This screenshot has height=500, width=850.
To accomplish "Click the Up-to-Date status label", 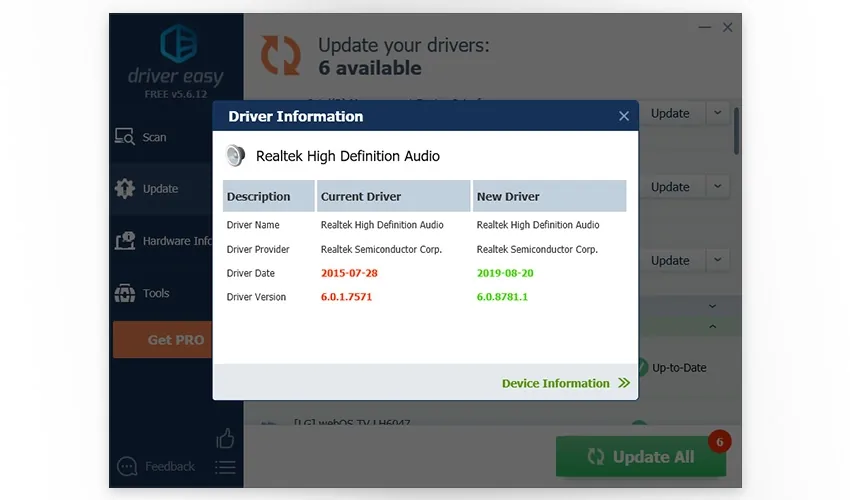I will 679,368.
